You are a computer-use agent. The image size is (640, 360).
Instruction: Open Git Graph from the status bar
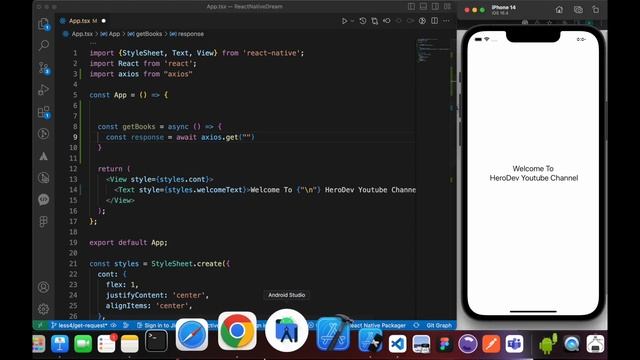pos(439,325)
